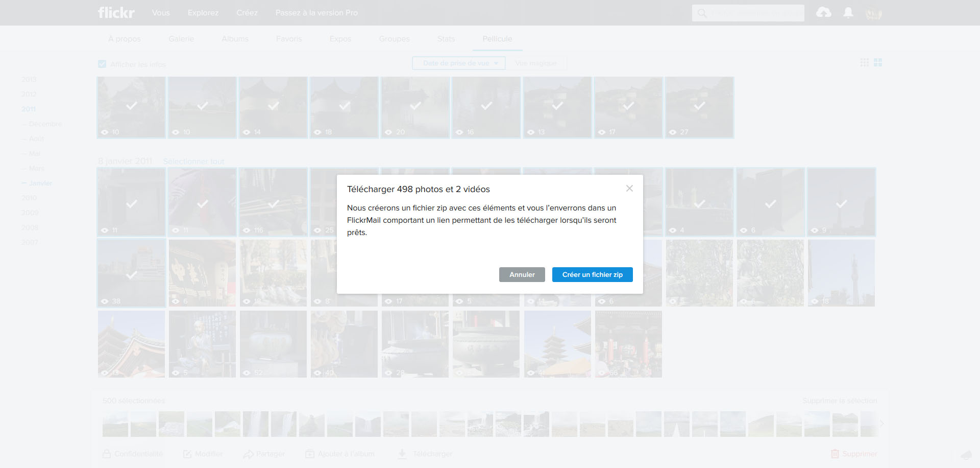Expand year 2012 in timeline
The image size is (980, 468).
tap(29, 94)
